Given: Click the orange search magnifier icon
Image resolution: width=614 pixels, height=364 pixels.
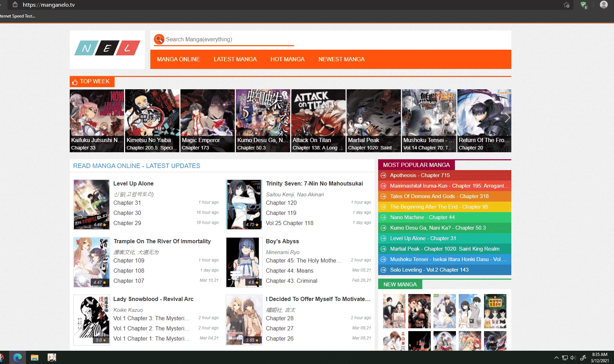Looking at the screenshot, I should click(159, 39).
